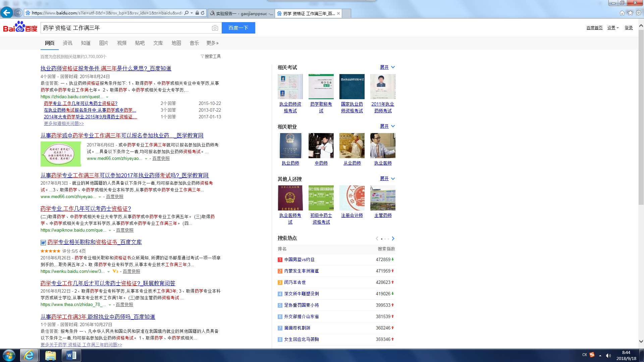Click the address bar refresh icon

[x=203, y=13]
